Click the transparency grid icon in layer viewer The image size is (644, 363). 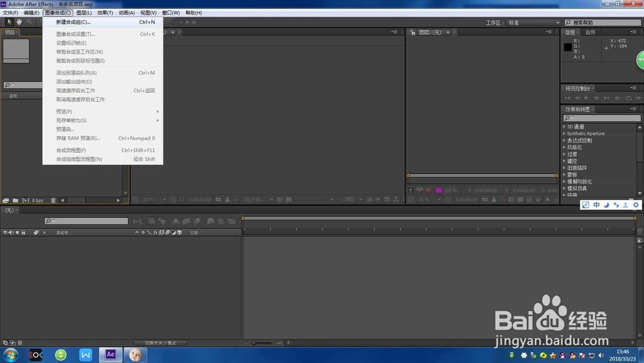520,199
